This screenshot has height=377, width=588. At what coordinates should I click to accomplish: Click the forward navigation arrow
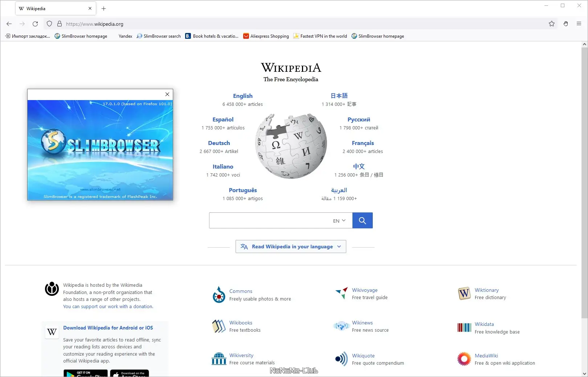click(22, 24)
